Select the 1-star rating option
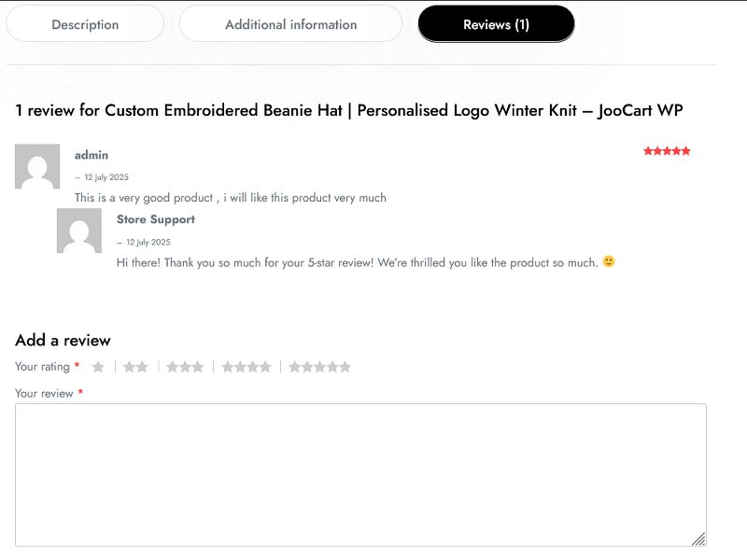The height and width of the screenshot is (560, 747). pos(98,367)
